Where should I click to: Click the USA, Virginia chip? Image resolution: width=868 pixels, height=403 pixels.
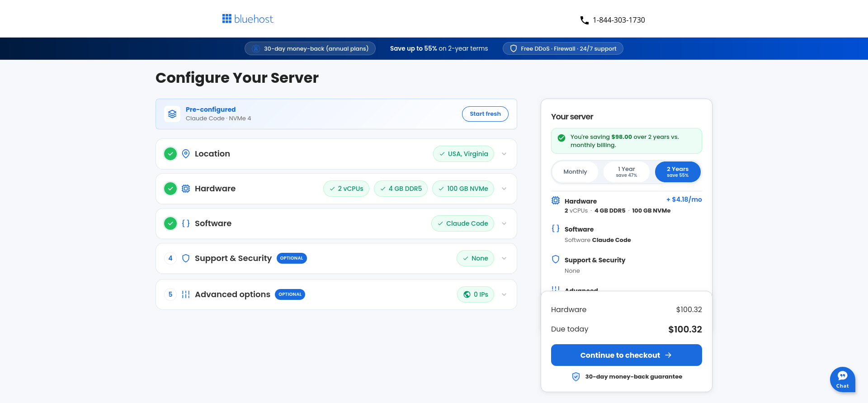click(x=463, y=154)
